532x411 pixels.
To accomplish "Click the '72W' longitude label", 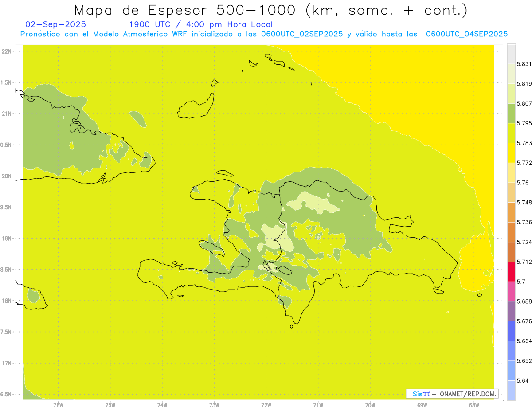I will pyautogui.click(x=266, y=405).
